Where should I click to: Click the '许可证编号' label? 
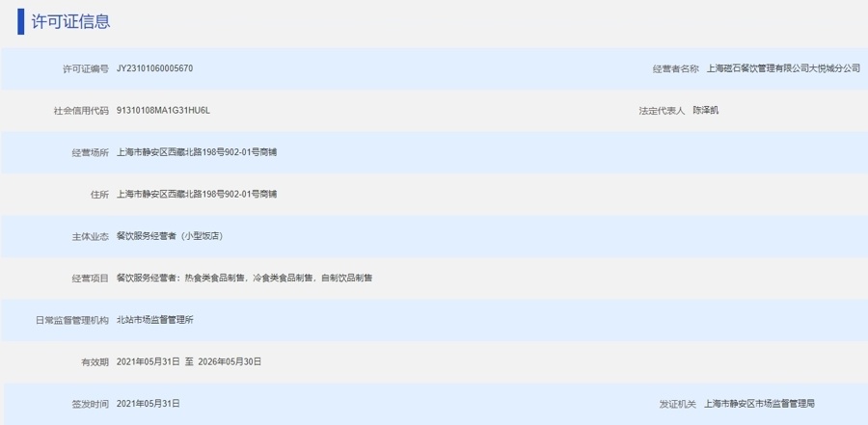coord(86,69)
